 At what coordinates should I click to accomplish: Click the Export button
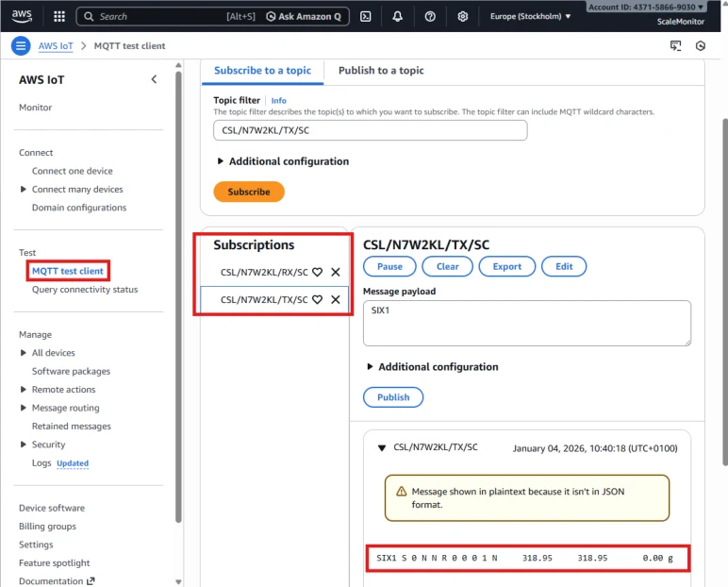(507, 266)
